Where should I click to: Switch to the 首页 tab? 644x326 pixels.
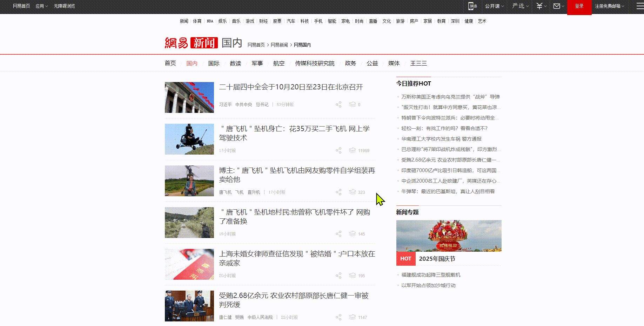click(x=170, y=63)
